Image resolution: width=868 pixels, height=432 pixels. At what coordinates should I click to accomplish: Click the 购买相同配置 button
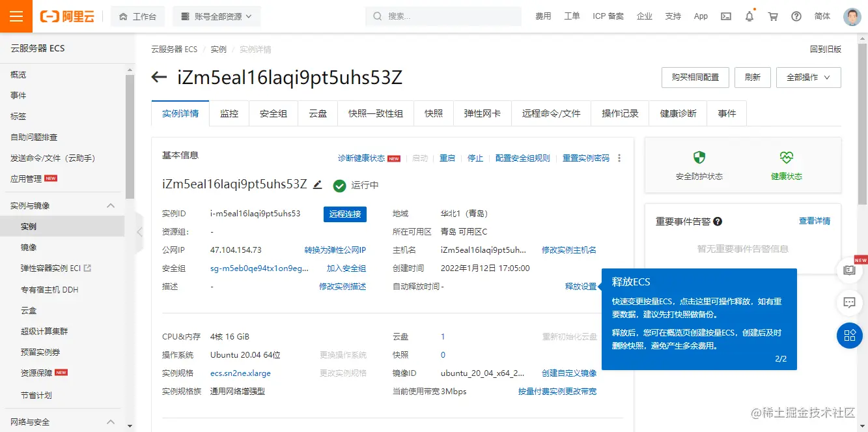pos(695,77)
